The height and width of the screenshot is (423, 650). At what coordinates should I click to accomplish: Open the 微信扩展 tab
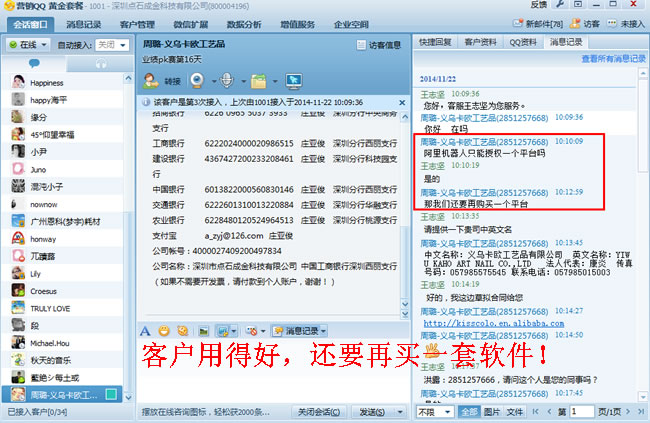(x=191, y=24)
